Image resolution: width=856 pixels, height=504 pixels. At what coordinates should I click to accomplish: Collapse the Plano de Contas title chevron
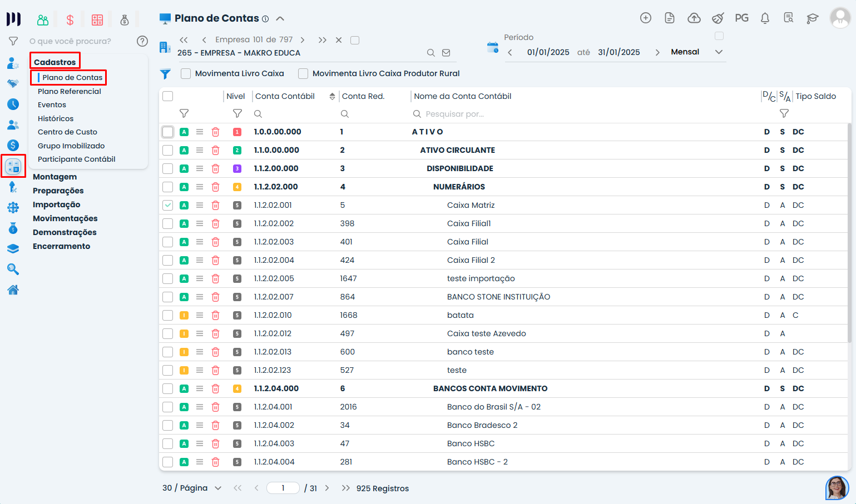(280, 18)
